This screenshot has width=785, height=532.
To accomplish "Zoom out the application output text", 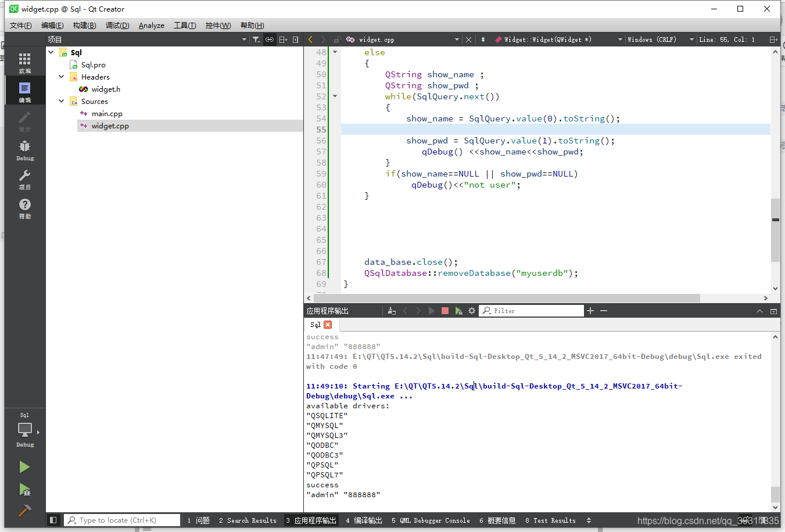I will tap(604, 311).
